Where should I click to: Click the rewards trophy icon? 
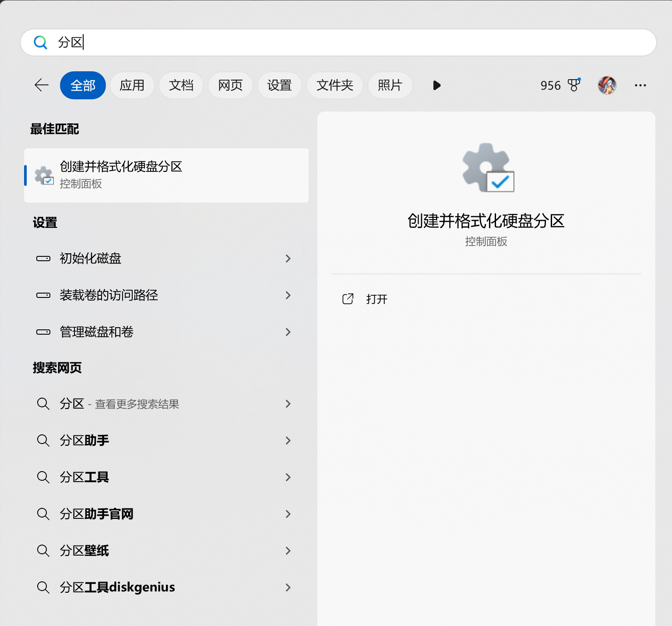pos(573,85)
